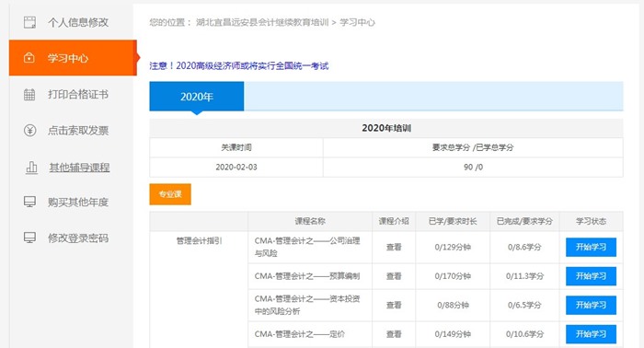Select the 专业课 orange tab
This screenshot has width=644, height=348.
170,194
